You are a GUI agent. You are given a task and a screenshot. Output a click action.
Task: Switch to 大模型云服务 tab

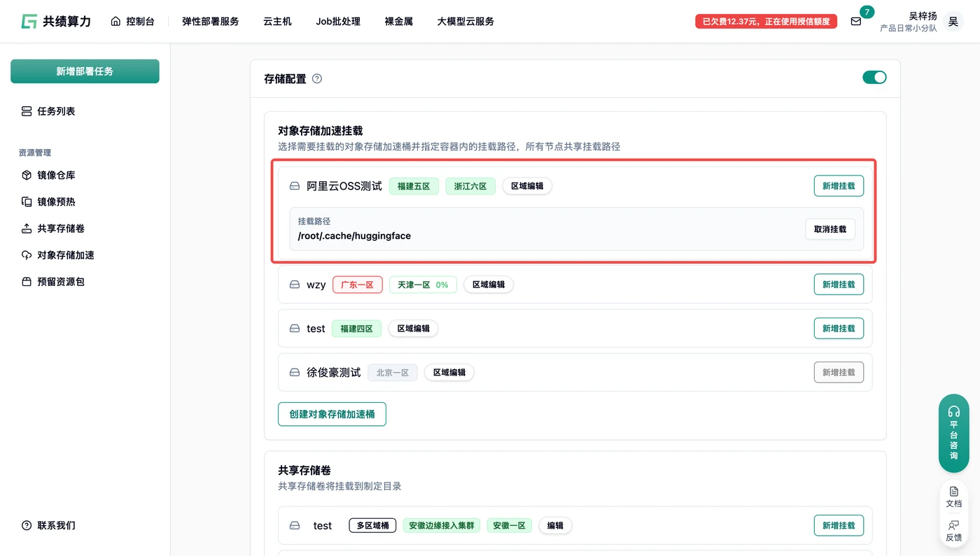[x=465, y=22]
